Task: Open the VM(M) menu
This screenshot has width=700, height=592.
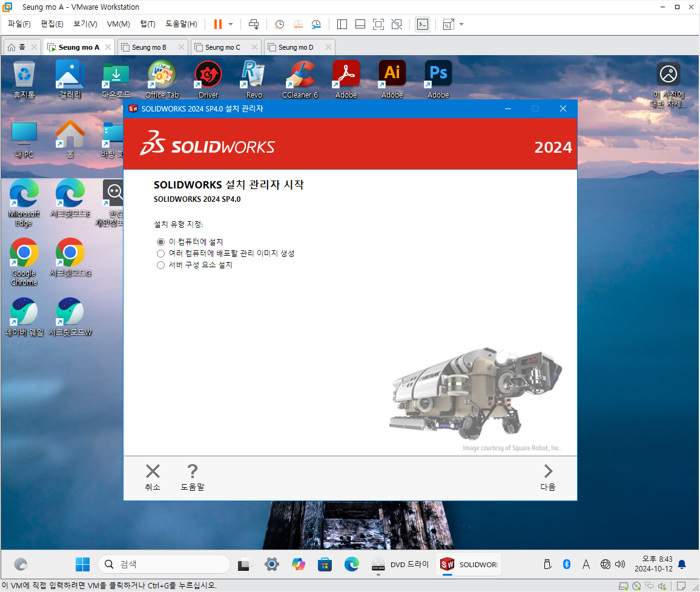Action: (118, 24)
